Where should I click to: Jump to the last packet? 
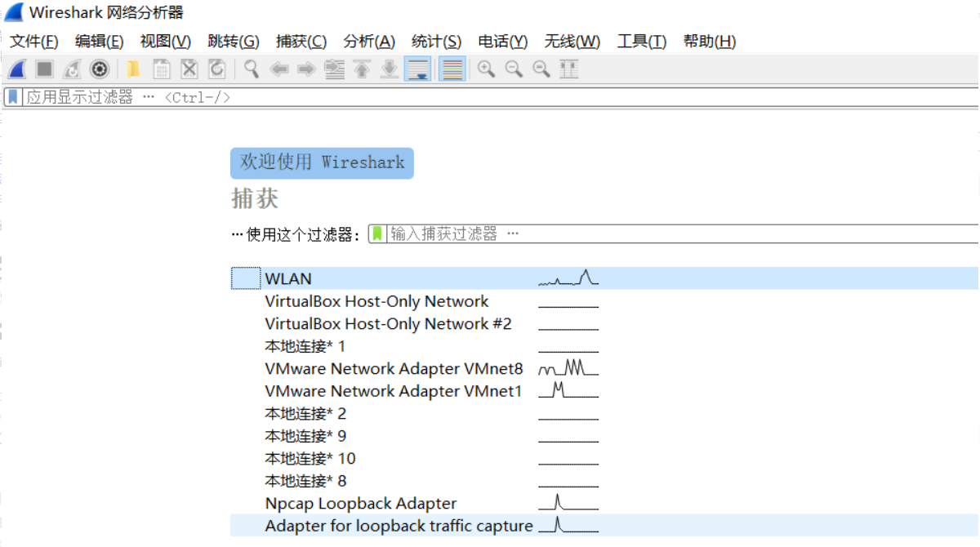pos(390,69)
